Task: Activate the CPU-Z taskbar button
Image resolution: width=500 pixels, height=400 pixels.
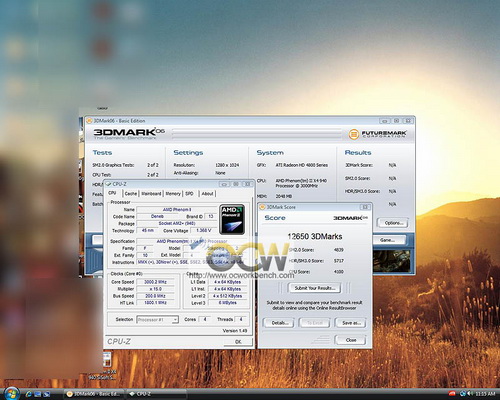Action: (x=156, y=394)
